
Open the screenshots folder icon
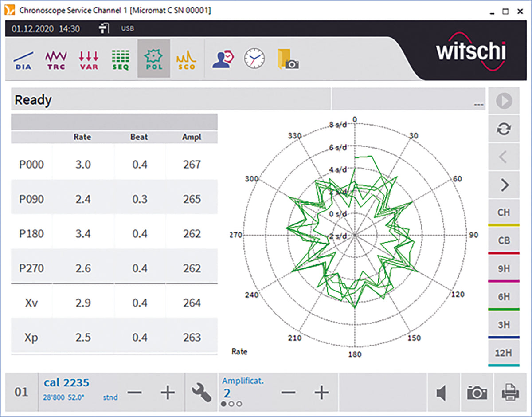[288, 59]
